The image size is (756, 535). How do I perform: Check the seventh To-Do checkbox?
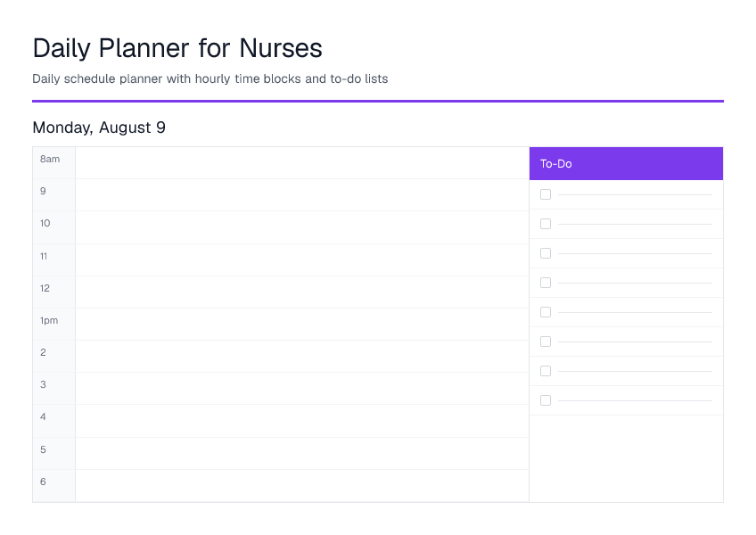click(546, 371)
